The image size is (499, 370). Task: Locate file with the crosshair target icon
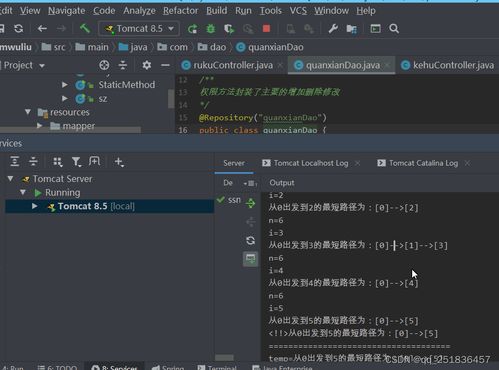[x=104, y=65]
